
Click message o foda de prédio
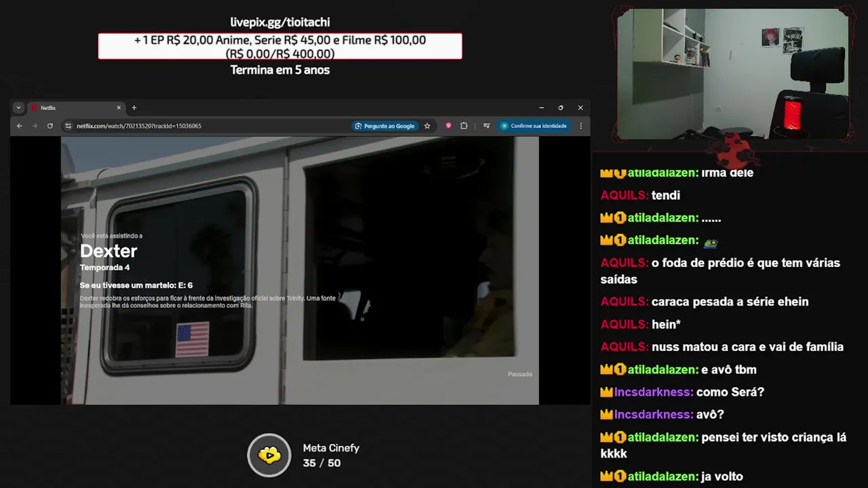(720, 270)
